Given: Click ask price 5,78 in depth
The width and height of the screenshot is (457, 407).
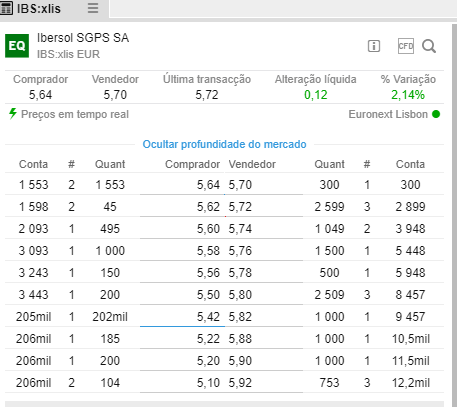Looking at the screenshot, I should click(x=240, y=273).
